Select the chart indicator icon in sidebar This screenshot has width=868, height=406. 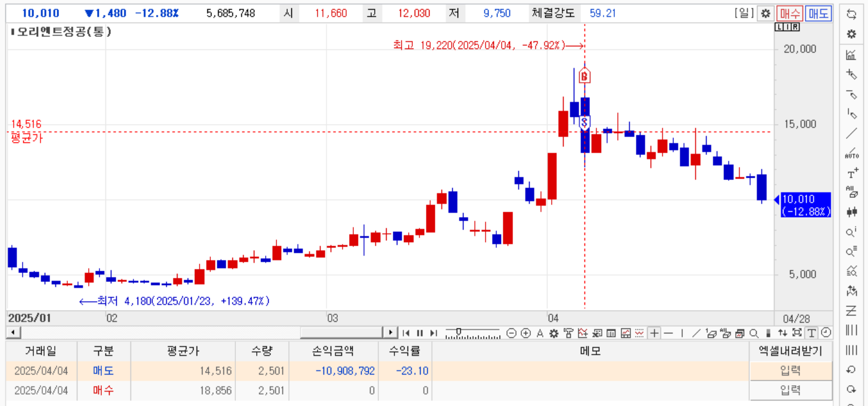click(851, 55)
